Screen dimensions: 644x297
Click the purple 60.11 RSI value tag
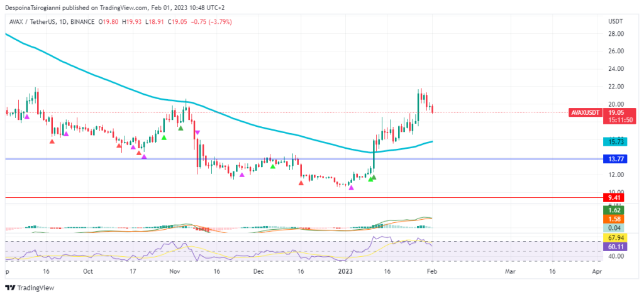[613, 247]
